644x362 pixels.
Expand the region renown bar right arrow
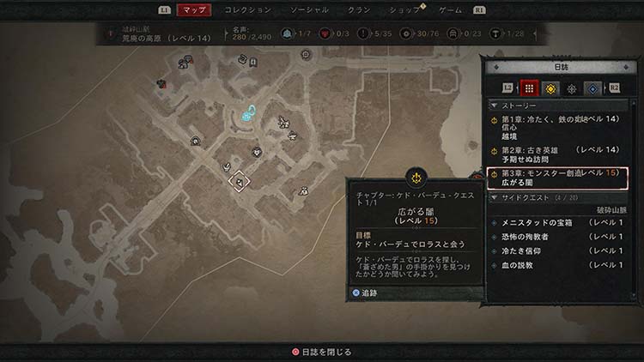coord(535,33)
